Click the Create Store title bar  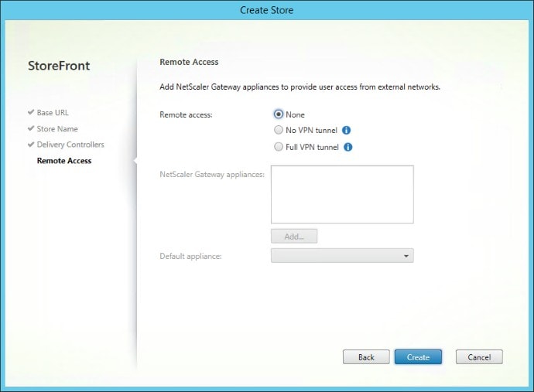(267, 10)
